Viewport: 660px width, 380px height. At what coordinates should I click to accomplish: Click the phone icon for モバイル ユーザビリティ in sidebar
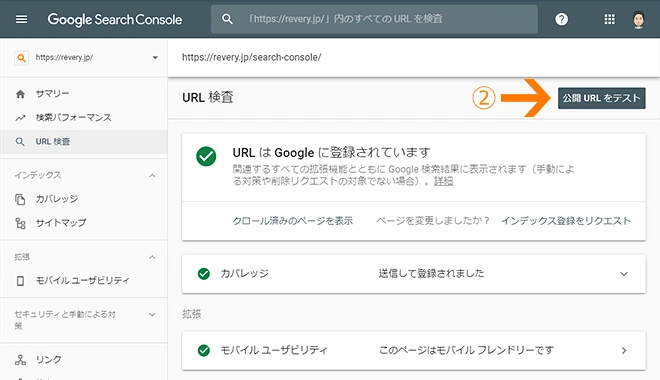[x=20, y=281]
